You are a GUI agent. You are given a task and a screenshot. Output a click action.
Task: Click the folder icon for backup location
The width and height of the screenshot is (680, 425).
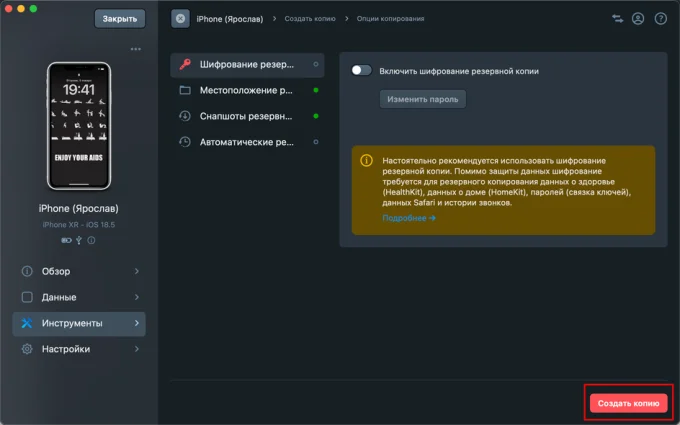(x=185, y=90)
